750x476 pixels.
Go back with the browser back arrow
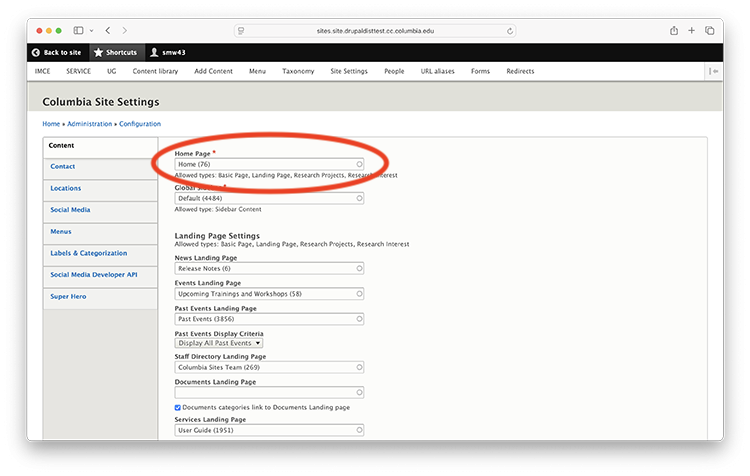(x=108, y=31)
